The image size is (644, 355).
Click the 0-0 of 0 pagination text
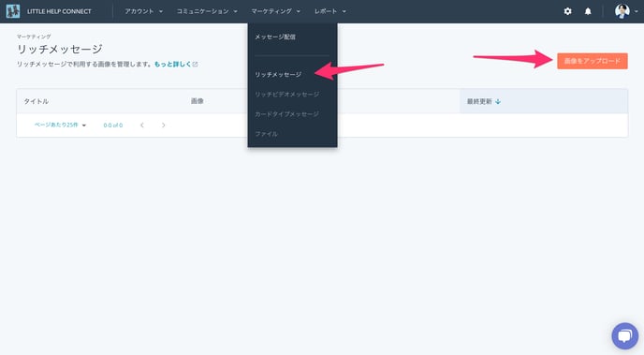pyautogui.click(x=113, y=125)
